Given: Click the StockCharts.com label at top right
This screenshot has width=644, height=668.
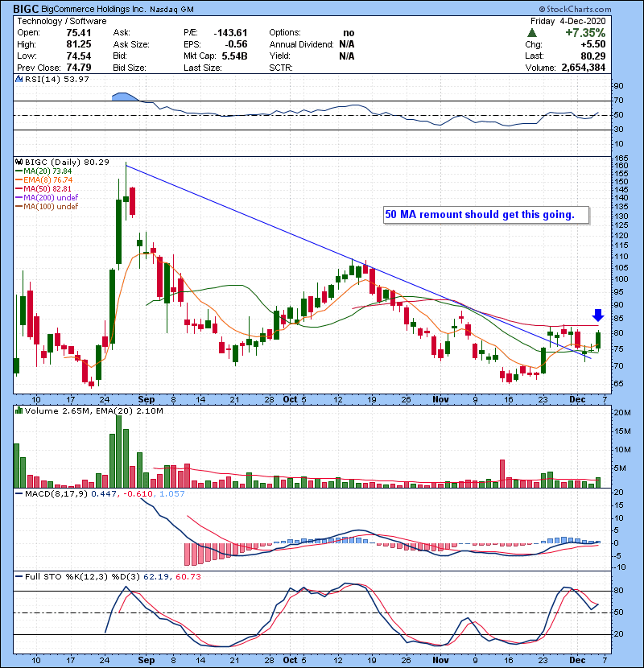Looking at the screenshot, I should click(x=575, y=9).
